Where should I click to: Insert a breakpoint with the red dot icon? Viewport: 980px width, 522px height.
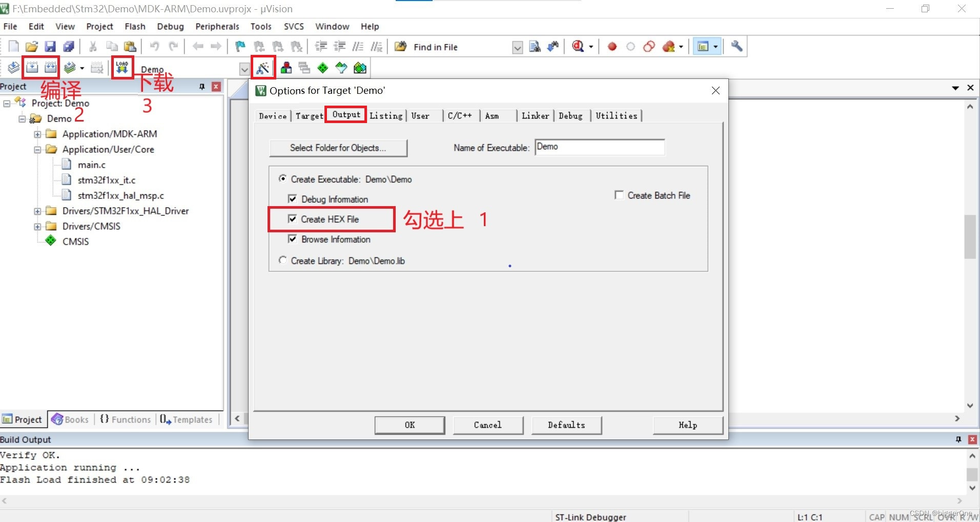coord(612,47)
